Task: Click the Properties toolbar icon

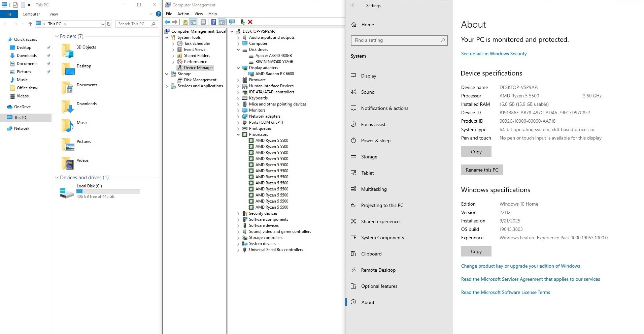Action: tap(203, 22)
